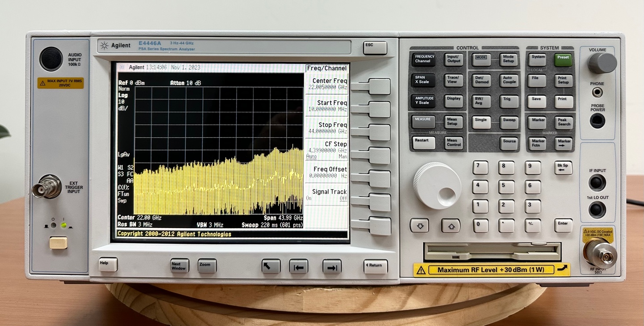Push the ESC key above the softkeys
644x326 pixels.
click(x=375, y=47)
